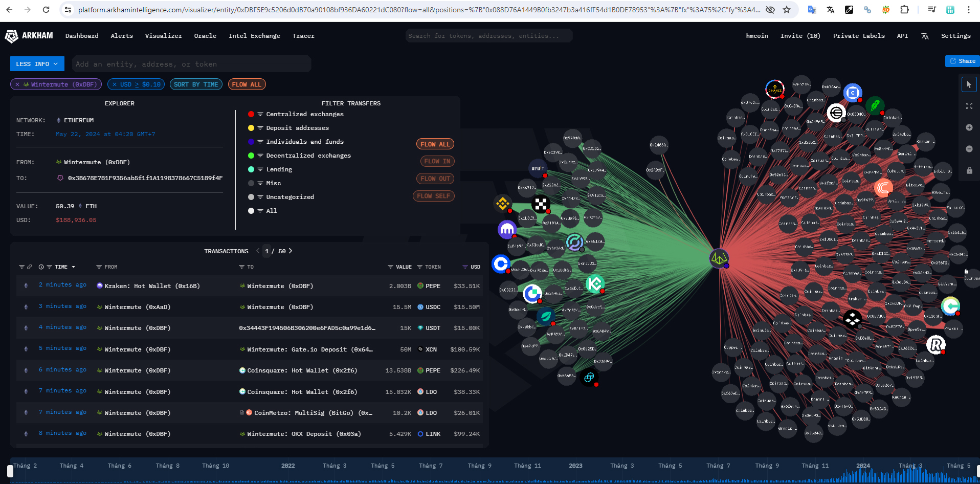Click the Wintermute center node
This screenshot has height=484, width=980.
pyautogui.click(x=719, y=258)
